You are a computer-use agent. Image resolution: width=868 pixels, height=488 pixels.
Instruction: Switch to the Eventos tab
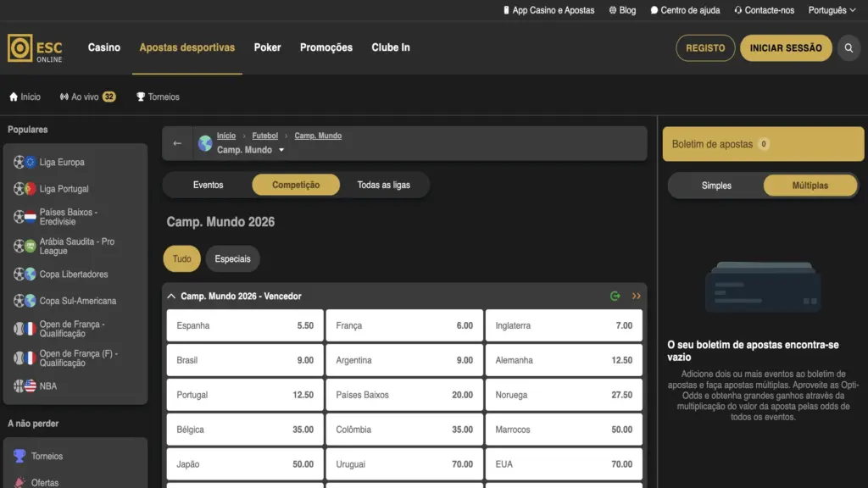tap(209, 185)
